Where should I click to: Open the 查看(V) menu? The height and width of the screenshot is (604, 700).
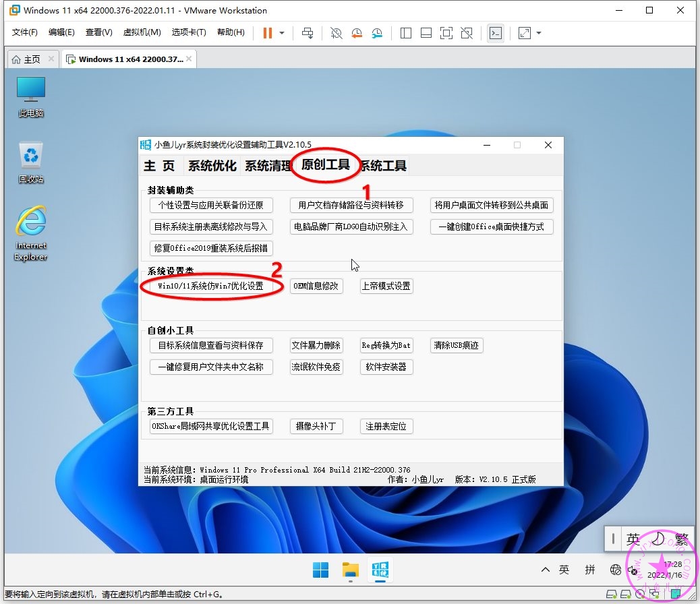click(x=98, y=32)
